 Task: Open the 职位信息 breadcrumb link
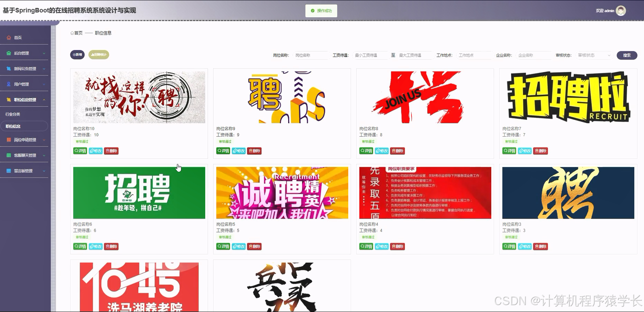(103, 33)
